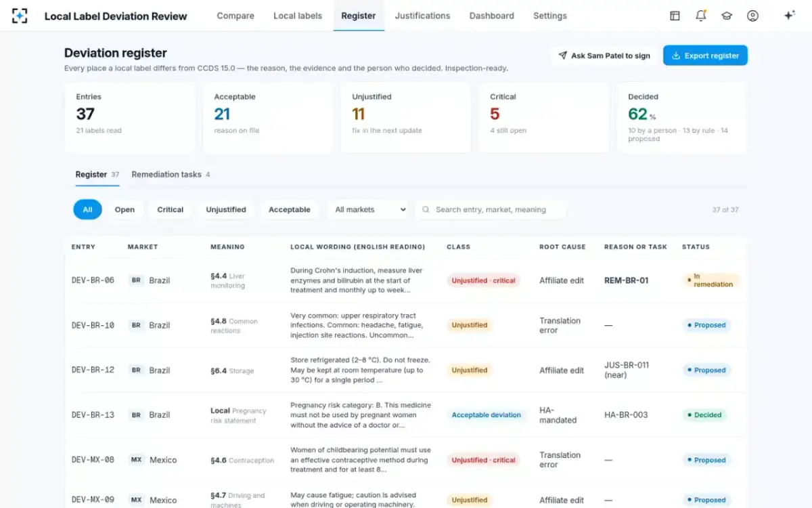Sort by the Root cause column header
The height and width of the screenshot is (508, 812).
tap(562, 247)
